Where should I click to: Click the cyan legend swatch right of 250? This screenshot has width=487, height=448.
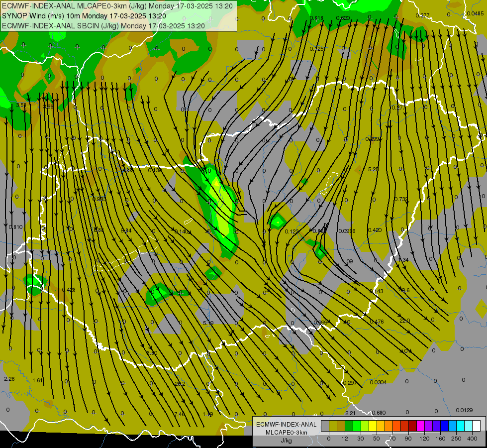(x=460, y=426)
